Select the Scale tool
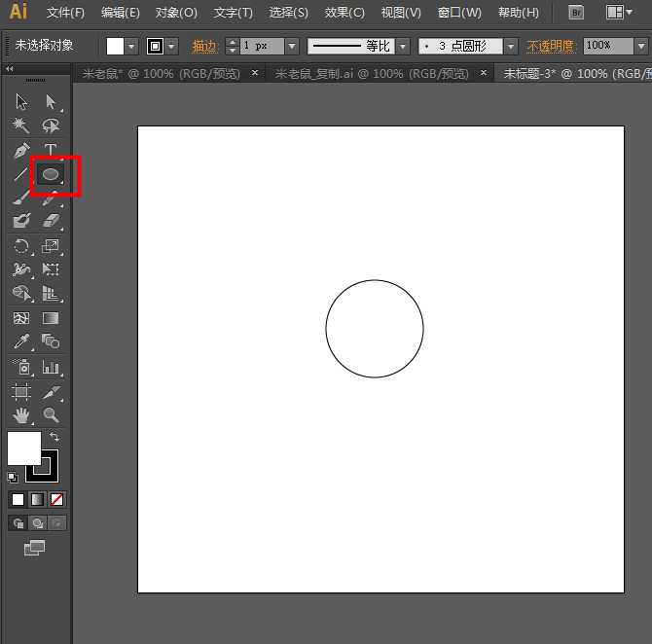The image size is (652, 644). [51, 246]
